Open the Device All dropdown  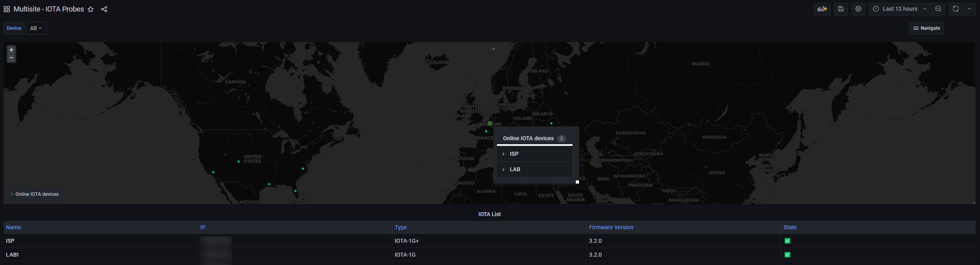[36, 28]
